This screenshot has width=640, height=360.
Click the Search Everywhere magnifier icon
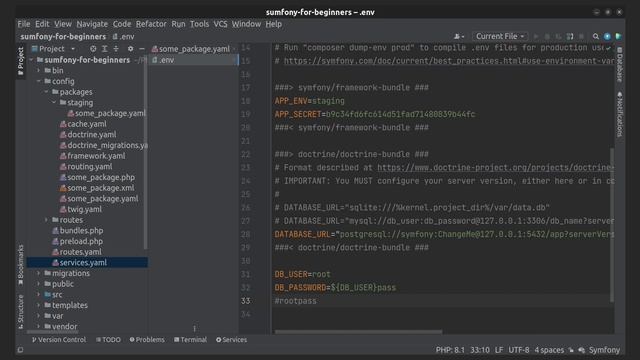pyautogui.click(x=596, y=36)
